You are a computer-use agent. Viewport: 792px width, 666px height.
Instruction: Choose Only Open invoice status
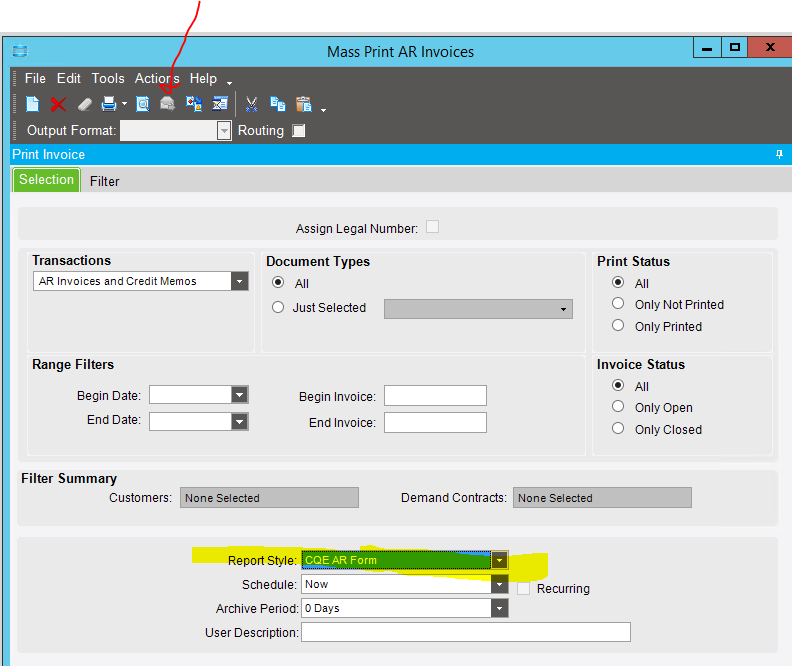pyautogui.click(x=618, y=406)
